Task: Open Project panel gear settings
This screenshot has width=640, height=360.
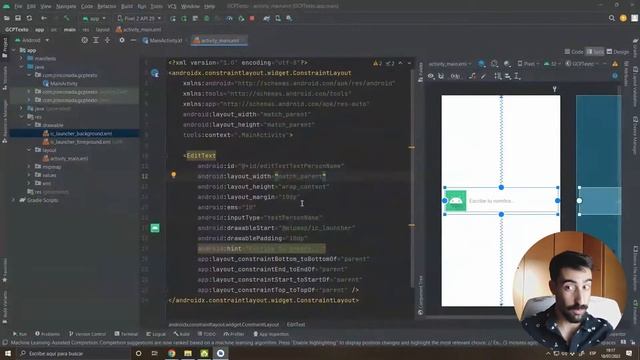Action: 122,40
